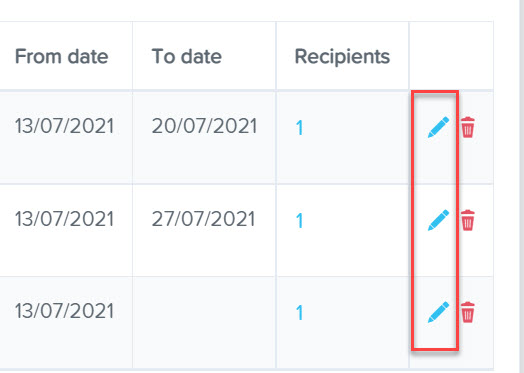Viewport: 524px width, 373px height.
Task: Delete the entry with blank To date
Action: point(468,312)
